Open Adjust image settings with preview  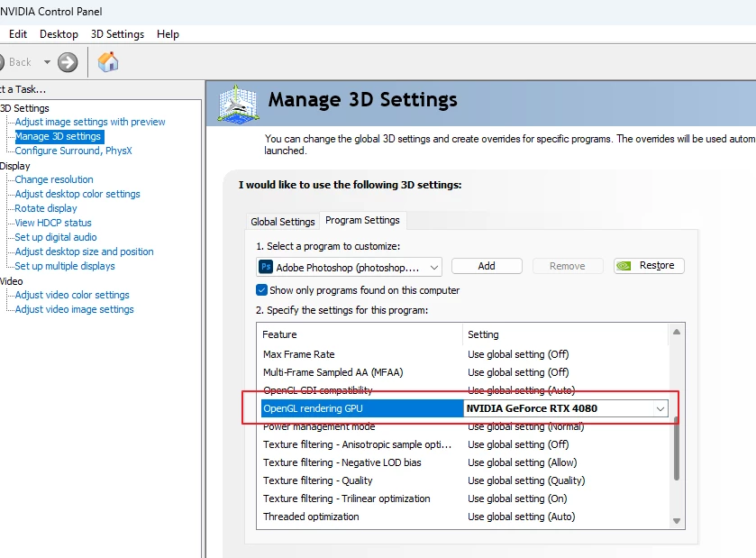pos(90,122)
